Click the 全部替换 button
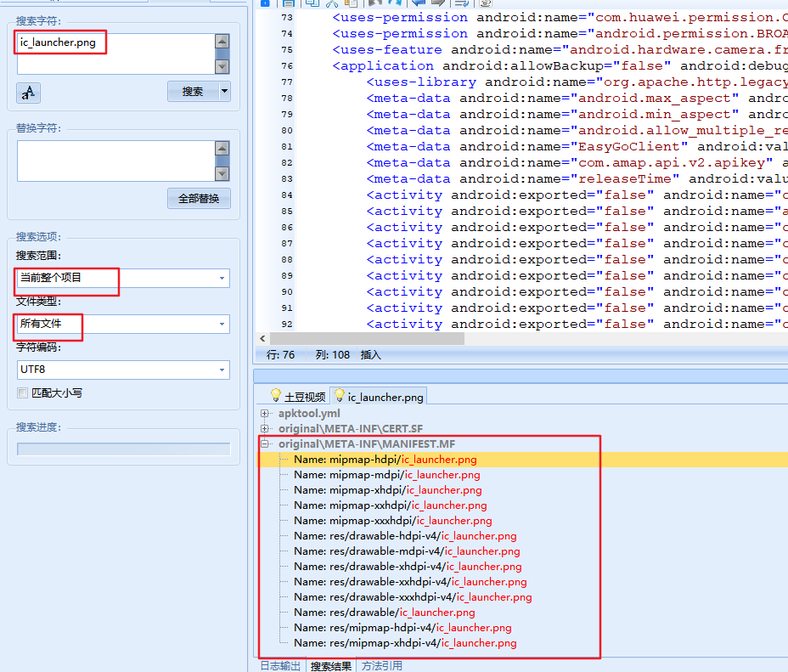Image resolution: width=788 pixels, height=672 pixels. click(199, 199)
